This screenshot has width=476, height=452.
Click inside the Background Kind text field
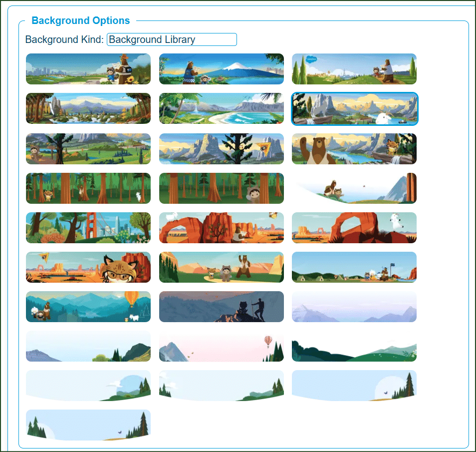(x=172, y=39)
